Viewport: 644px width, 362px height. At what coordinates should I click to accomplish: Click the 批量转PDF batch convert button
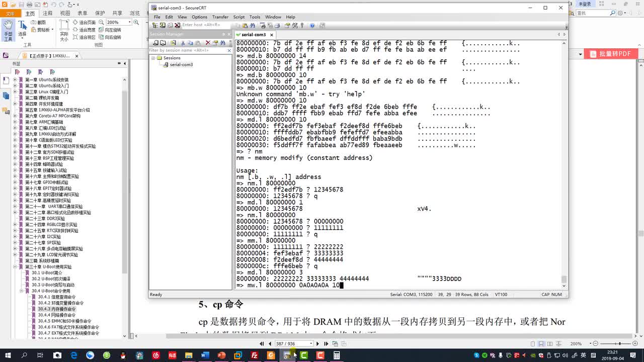(x=612, y=54)
